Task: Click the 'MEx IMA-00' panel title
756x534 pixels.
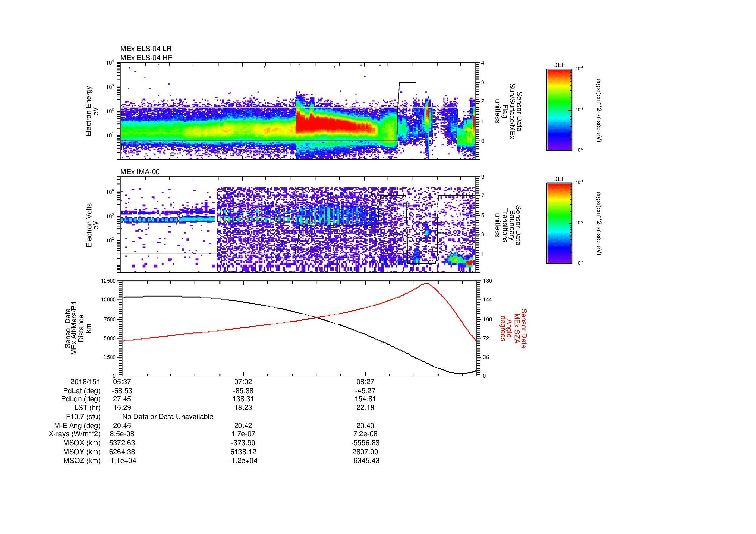Action: (140, 172)
